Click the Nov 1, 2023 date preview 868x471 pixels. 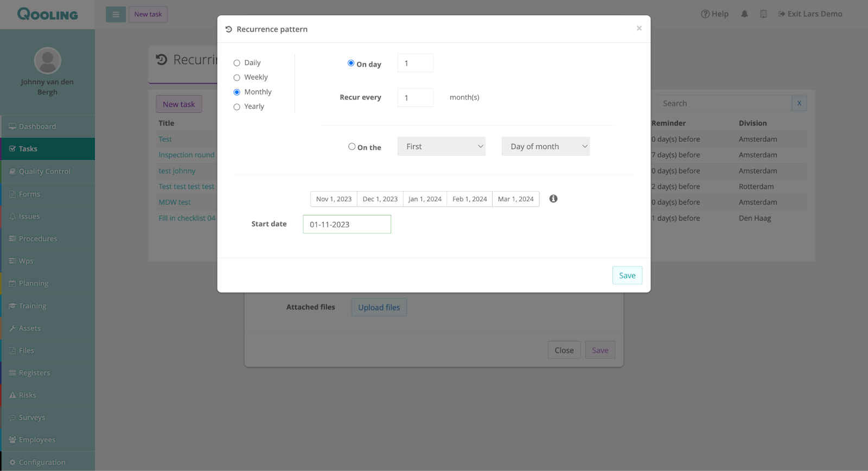pyautogui.click(x=334, y=199)
